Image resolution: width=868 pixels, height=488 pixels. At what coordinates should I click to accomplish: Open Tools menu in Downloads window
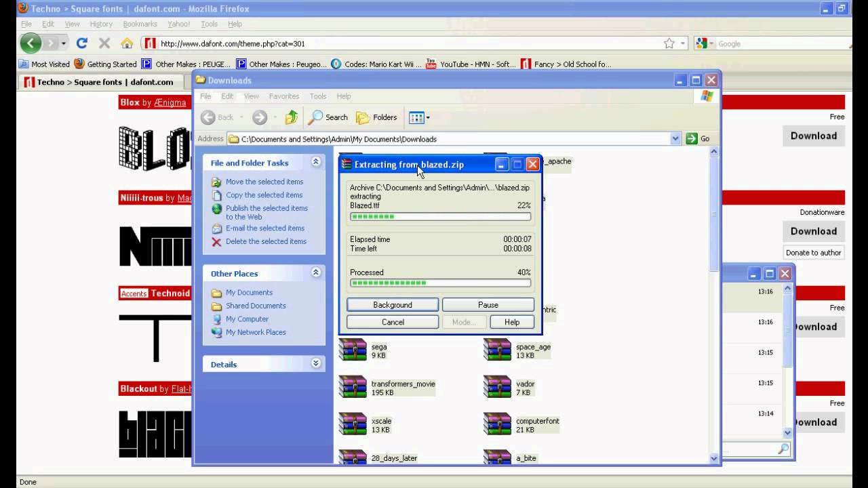(x=318, y=96)
